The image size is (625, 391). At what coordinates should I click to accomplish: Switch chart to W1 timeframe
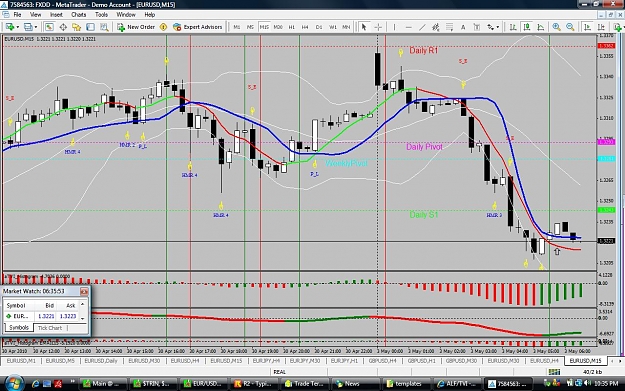pos(333,27)
